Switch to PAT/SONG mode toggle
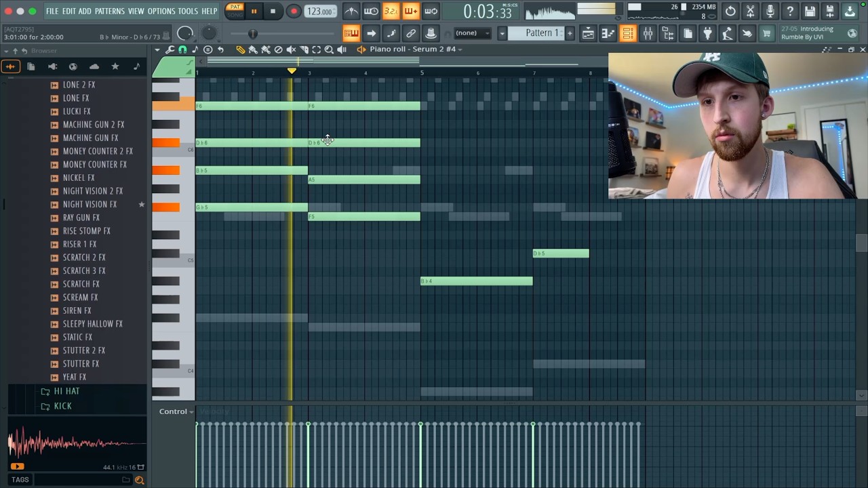Image resolution: width=868 pixels, height=488 pixels. coord(235,11)
